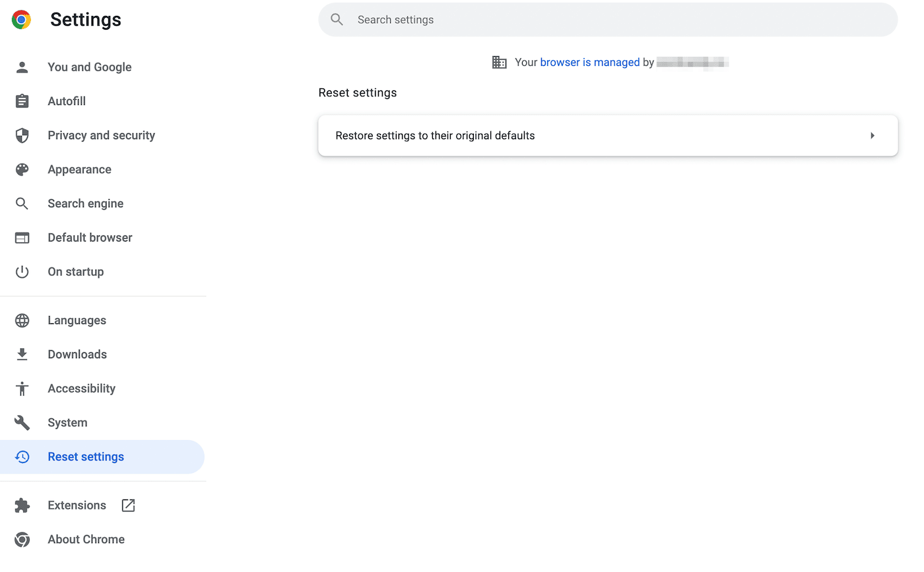Click the Privacy and security shield icon
The image size is (924, 572).
pos(22,135)
